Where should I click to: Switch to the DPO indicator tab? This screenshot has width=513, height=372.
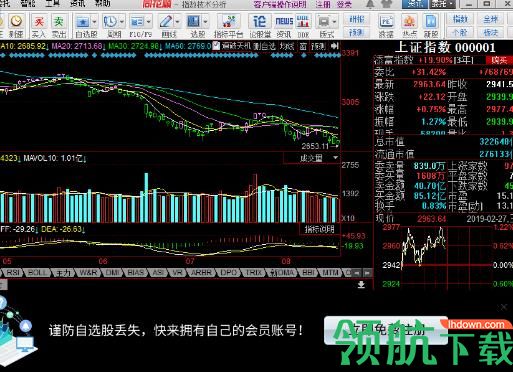[x=229, y=273]
